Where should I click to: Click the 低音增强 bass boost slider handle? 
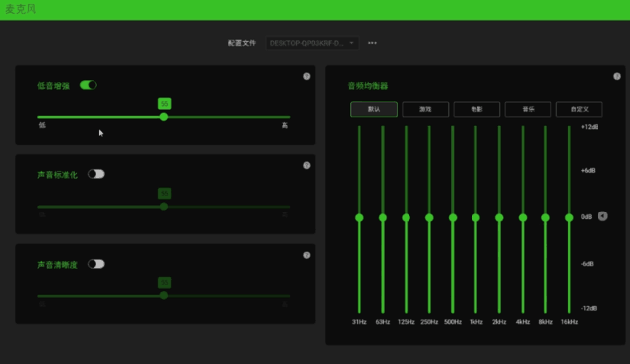click(x=164, y=117)
